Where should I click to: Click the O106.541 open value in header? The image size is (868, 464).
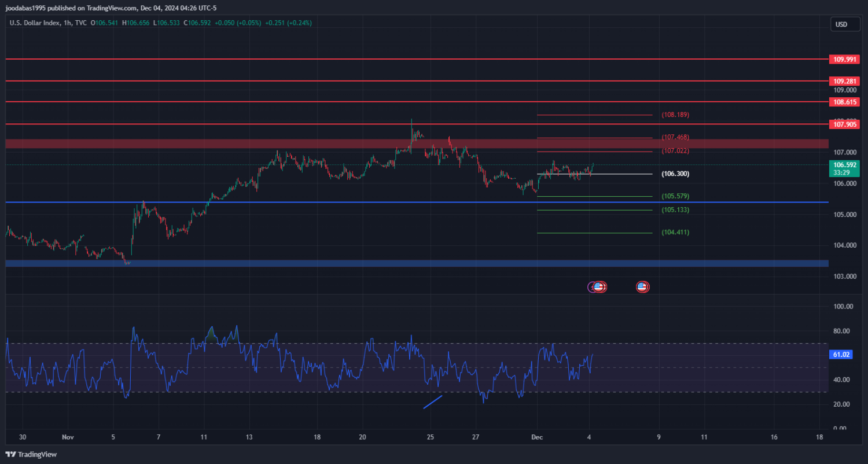pos(105,23)
